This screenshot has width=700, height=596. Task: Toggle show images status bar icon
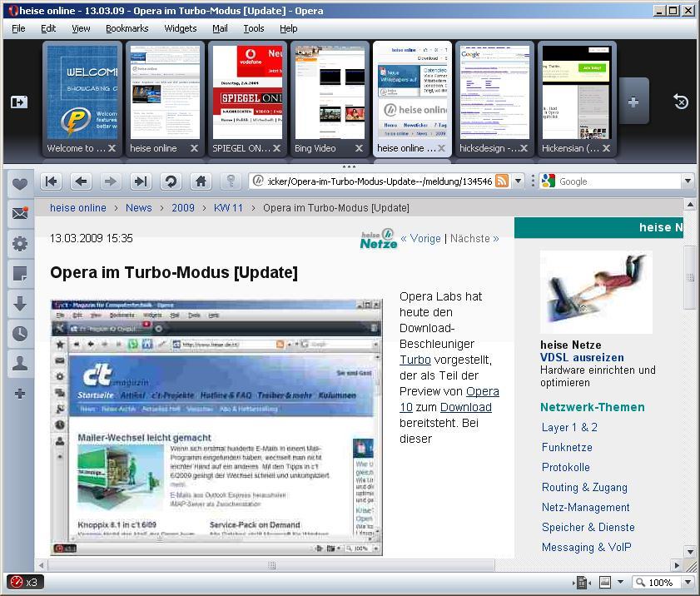tap(605, 582)
